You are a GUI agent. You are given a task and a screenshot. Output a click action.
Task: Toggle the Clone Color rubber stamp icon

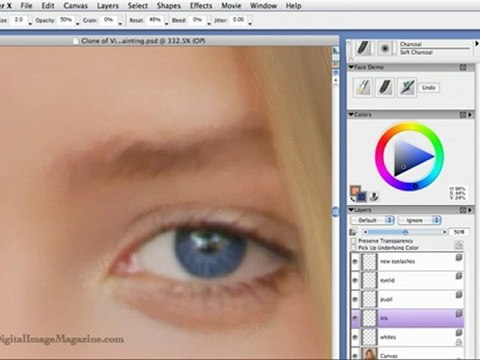coord(374,197)
